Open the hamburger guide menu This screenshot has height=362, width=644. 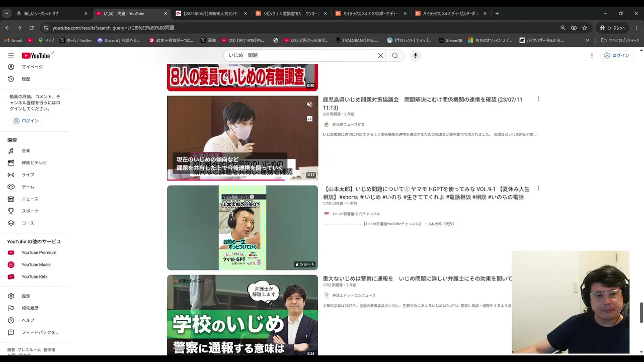11,55
